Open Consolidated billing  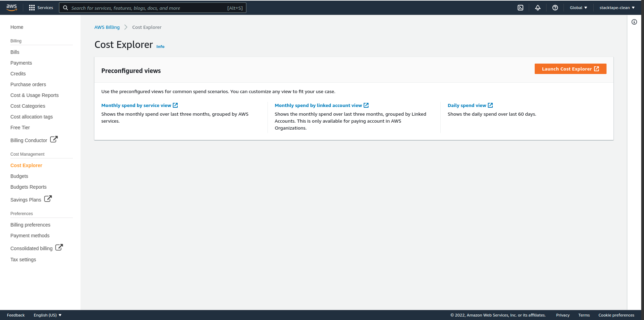(x=31, y=248)
